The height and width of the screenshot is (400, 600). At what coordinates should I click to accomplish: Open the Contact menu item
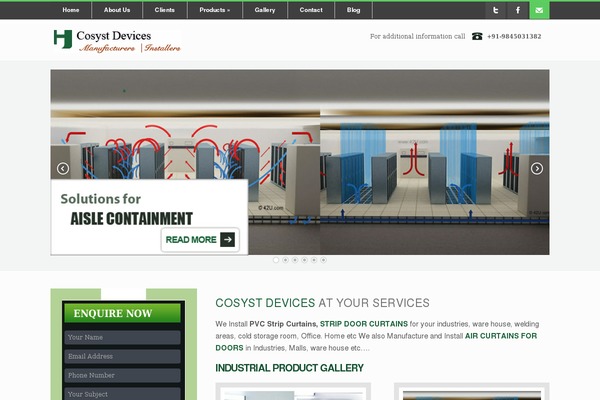pyautogui.click(x=311, y=10)
